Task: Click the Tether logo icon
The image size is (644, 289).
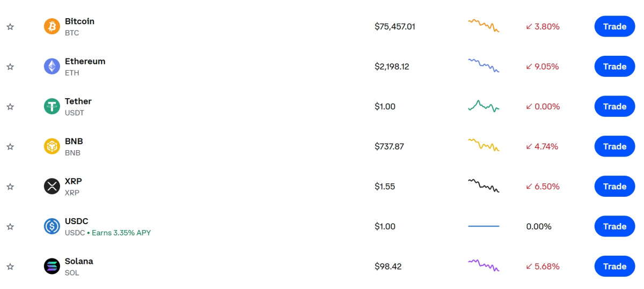Action: click(x=52, y=106)
